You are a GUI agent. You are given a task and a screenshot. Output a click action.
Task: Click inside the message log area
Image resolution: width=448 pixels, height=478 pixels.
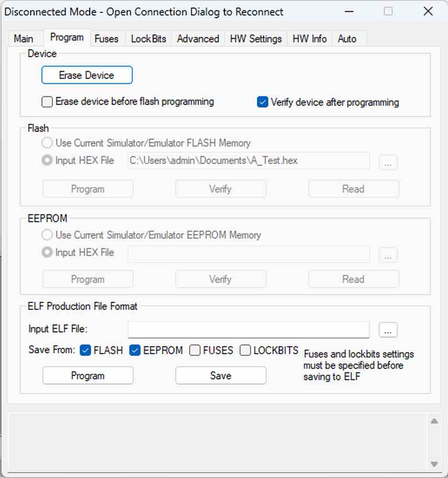pos(217,442)
